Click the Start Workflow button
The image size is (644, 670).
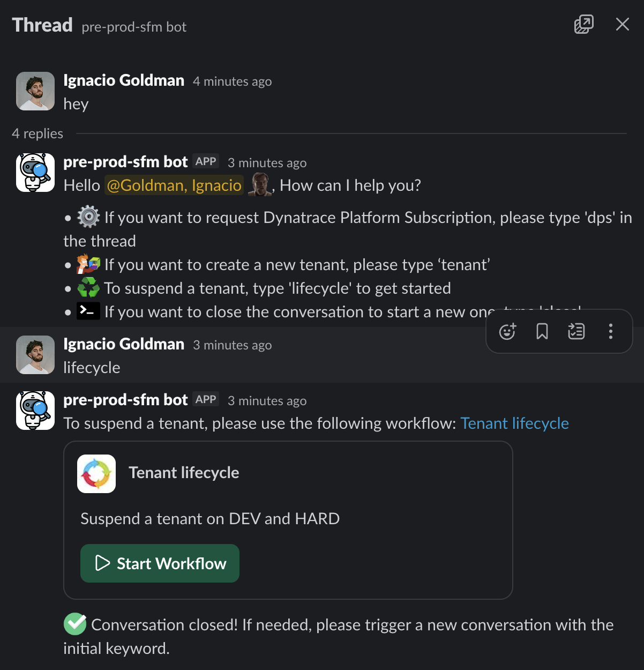pyautogui.click(x=160, y=563)
